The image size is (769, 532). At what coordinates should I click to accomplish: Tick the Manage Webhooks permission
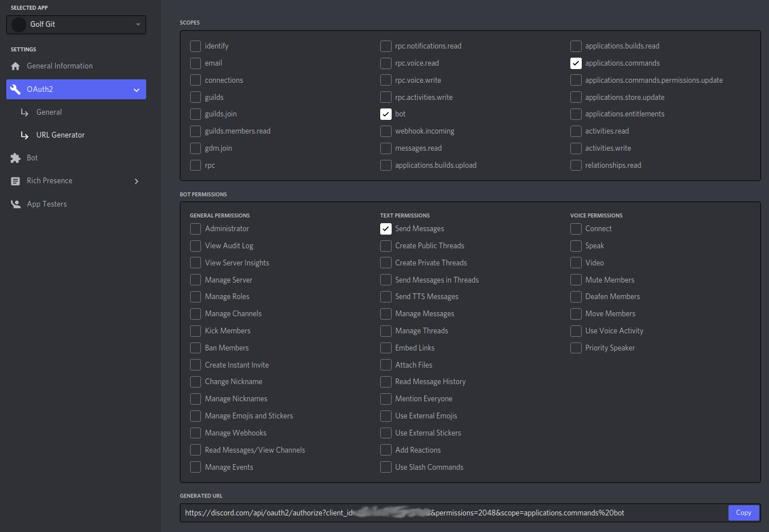point(196,433)
